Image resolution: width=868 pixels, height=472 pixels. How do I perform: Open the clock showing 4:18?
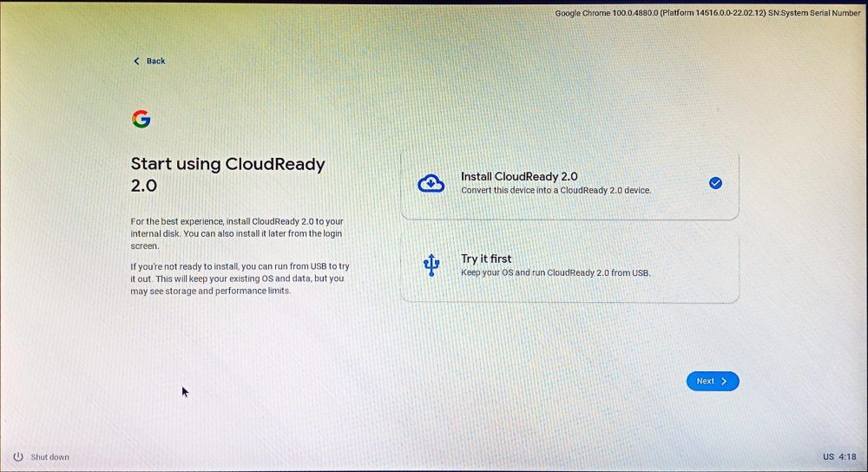click(847, 457)
